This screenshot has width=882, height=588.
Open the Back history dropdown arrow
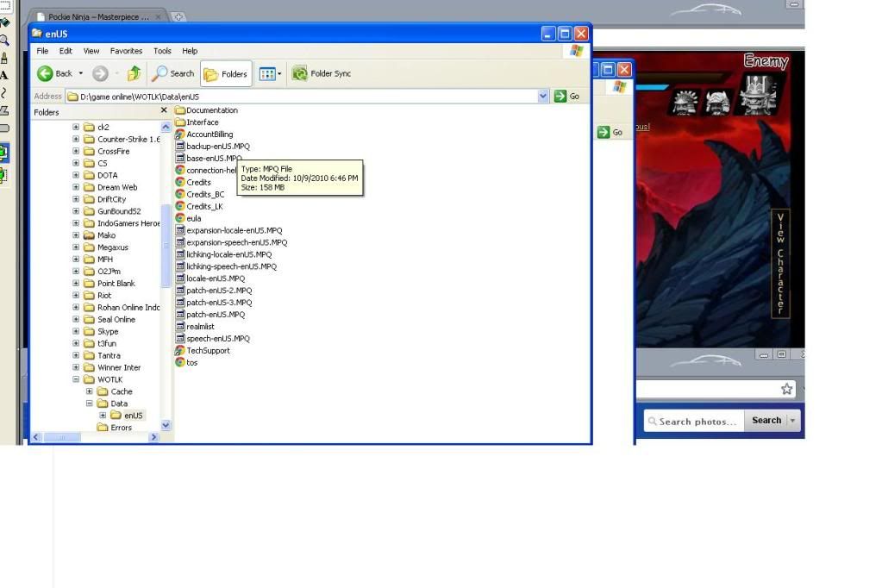click(x=81, y=73)
